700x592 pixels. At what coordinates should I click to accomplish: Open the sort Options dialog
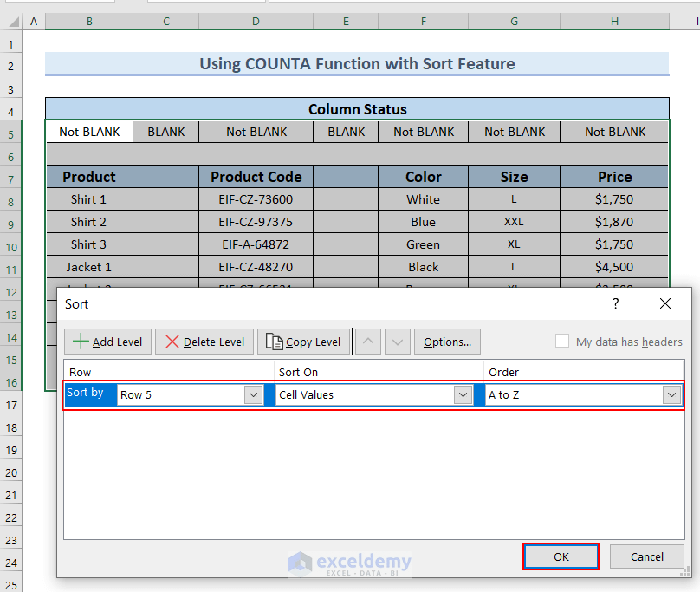[x=447, y=342]
